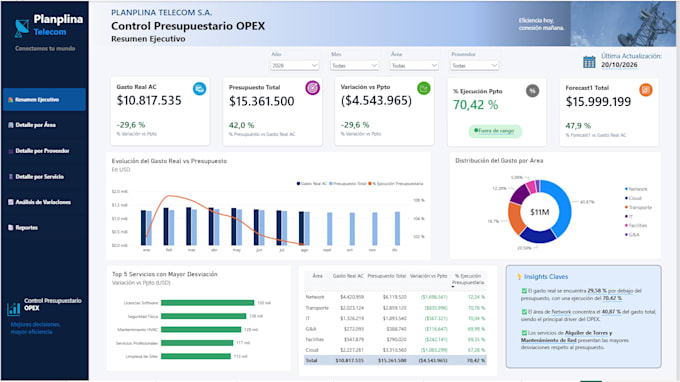The height and width of the screenshot is (382, 680).
Task: Click the 70,42 % execution value
Action: tap(475, 105)
